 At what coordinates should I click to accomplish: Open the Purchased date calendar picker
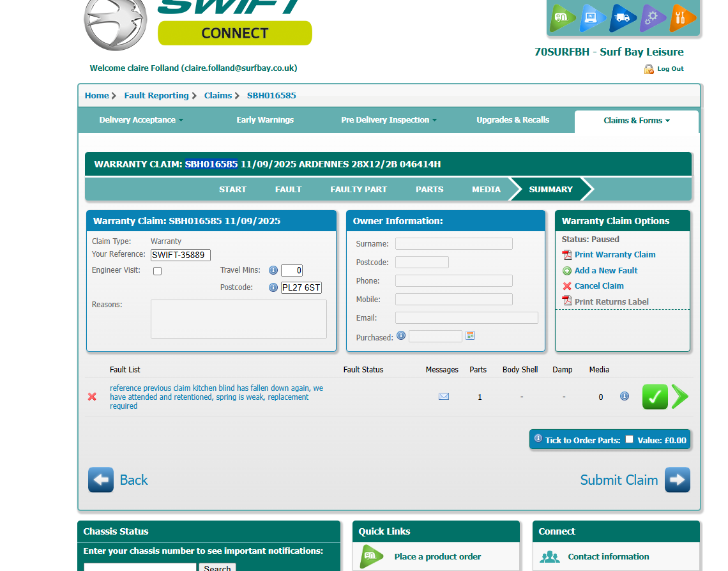click(x=470, y=335)
